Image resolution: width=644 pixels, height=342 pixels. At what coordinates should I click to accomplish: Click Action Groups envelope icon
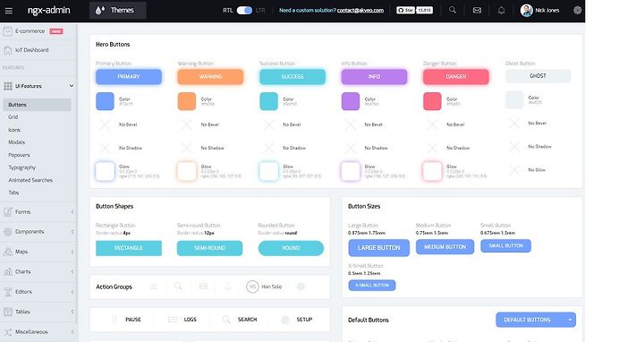tap(203, 286)
